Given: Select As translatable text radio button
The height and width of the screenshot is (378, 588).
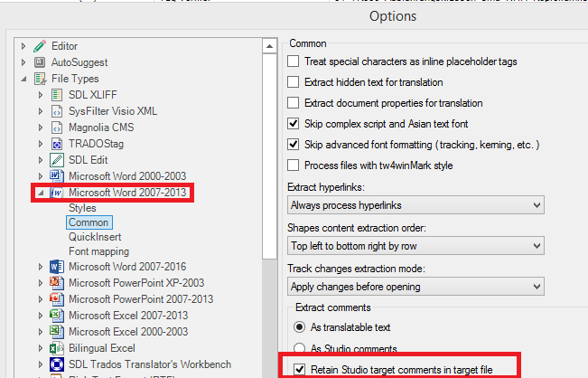Looking at the screenshot, I should 299,327.
